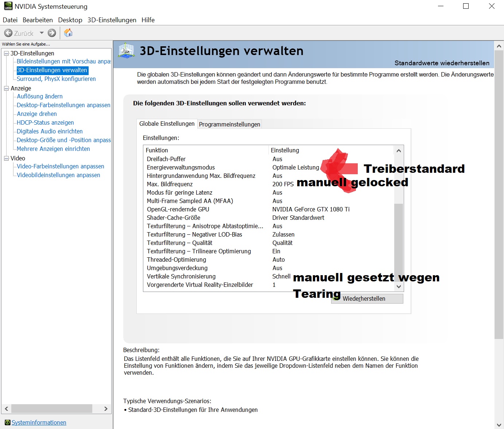Collapse the Anzeige tree node

click(x=6, y=89)
